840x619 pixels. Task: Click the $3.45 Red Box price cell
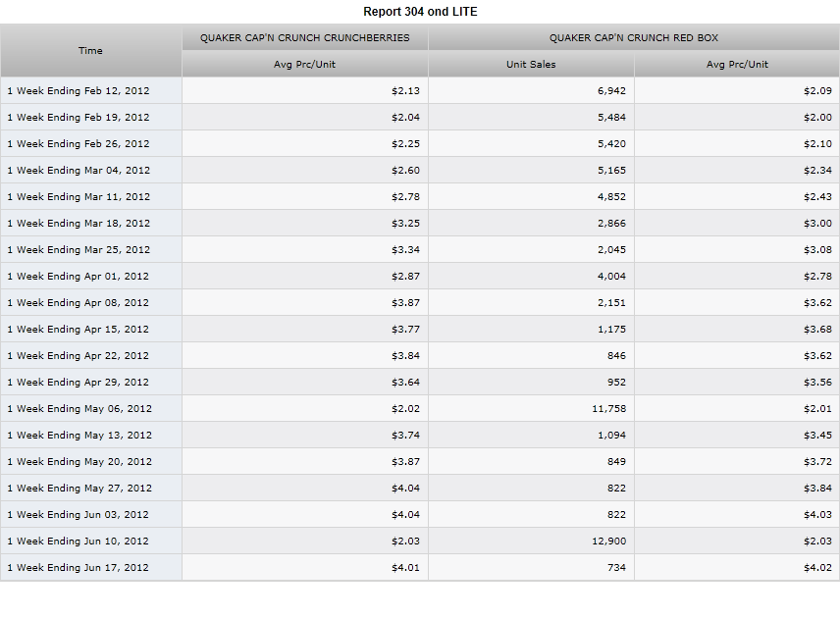[x=737, y=436]
